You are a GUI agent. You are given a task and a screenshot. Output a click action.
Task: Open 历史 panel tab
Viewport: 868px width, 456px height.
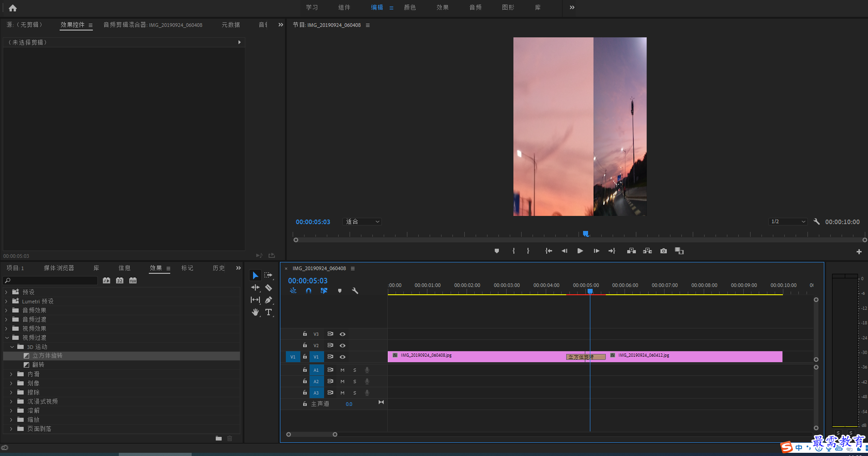(x=218, y=268)
